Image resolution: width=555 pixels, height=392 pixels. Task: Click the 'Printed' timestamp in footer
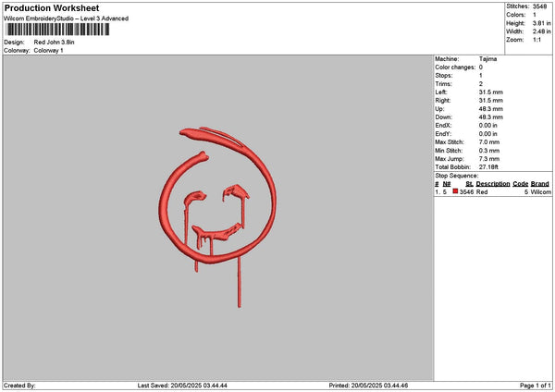tap(368, 386)
